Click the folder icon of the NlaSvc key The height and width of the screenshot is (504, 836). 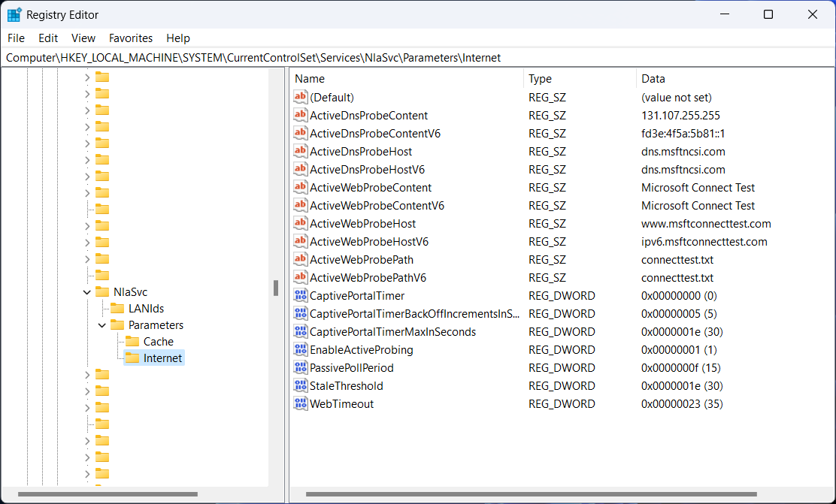[x=102, y=291]
